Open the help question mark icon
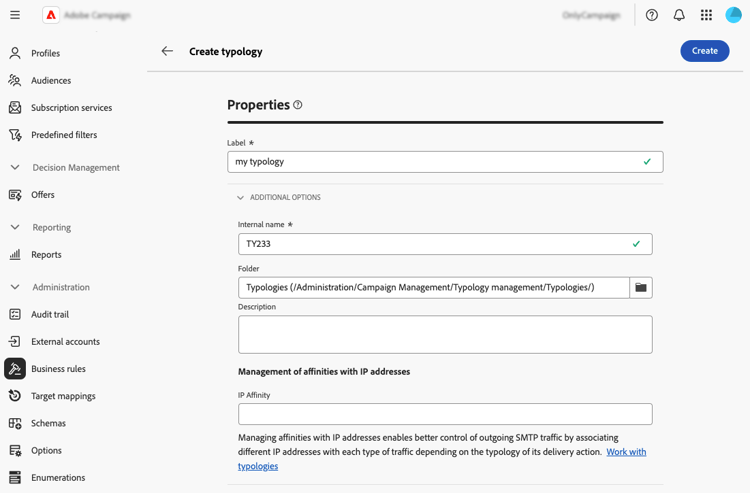 click(652, 15)
